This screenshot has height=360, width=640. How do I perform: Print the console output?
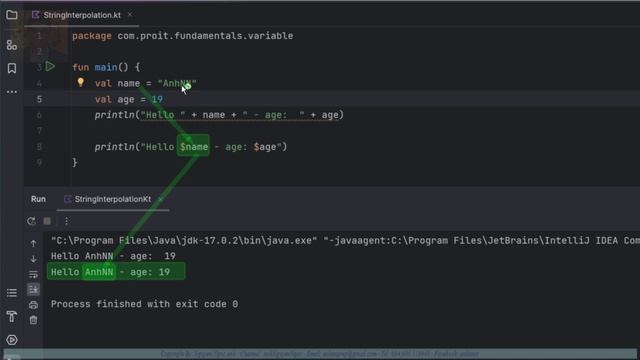tap(33, 305)
